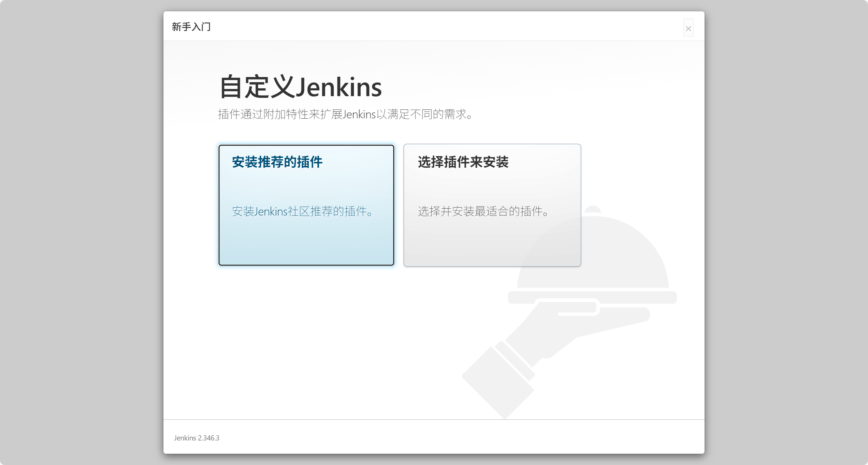Click the 自定义Jenkins main heading

[300, 87]
